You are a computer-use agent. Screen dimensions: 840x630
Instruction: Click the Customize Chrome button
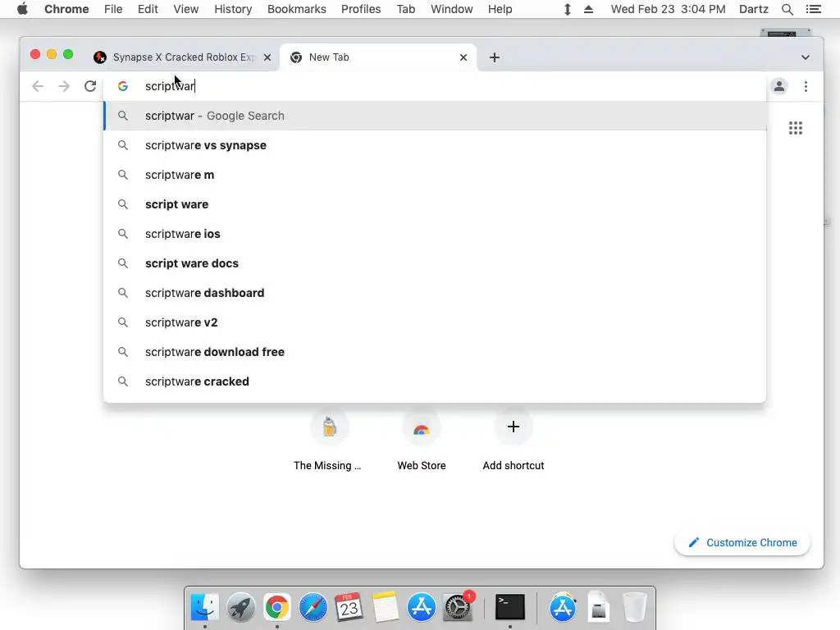click(742, 542)
